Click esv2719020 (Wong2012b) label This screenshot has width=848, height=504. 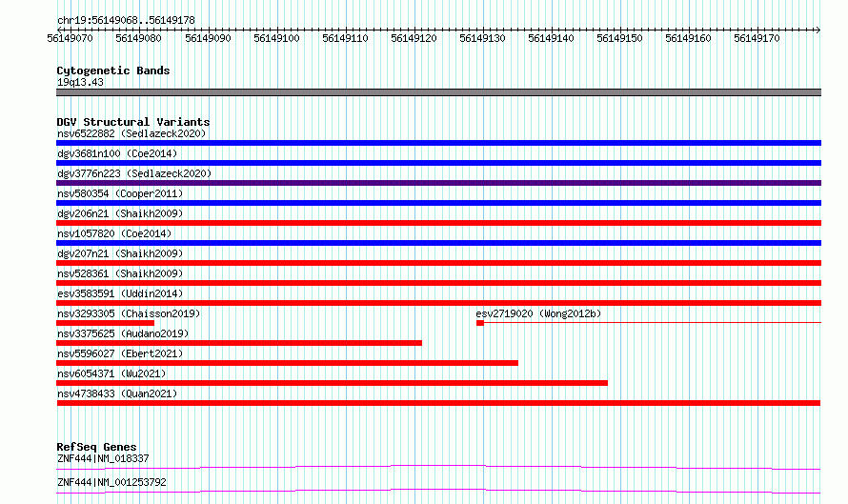(538, 313)
